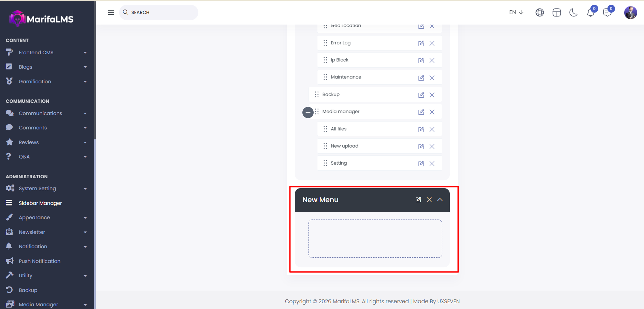644x309 pixels.
Task: Open the EN language dropdown
Action: point(516,12)
